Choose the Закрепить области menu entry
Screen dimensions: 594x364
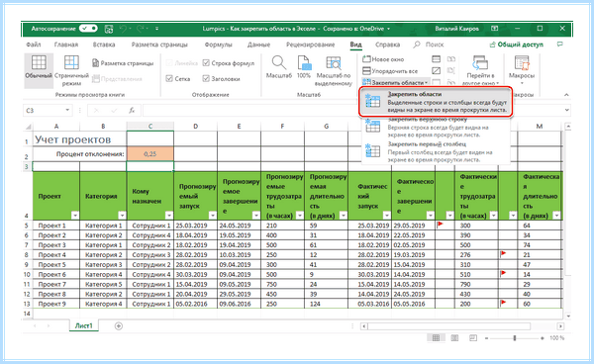(436, 102)
